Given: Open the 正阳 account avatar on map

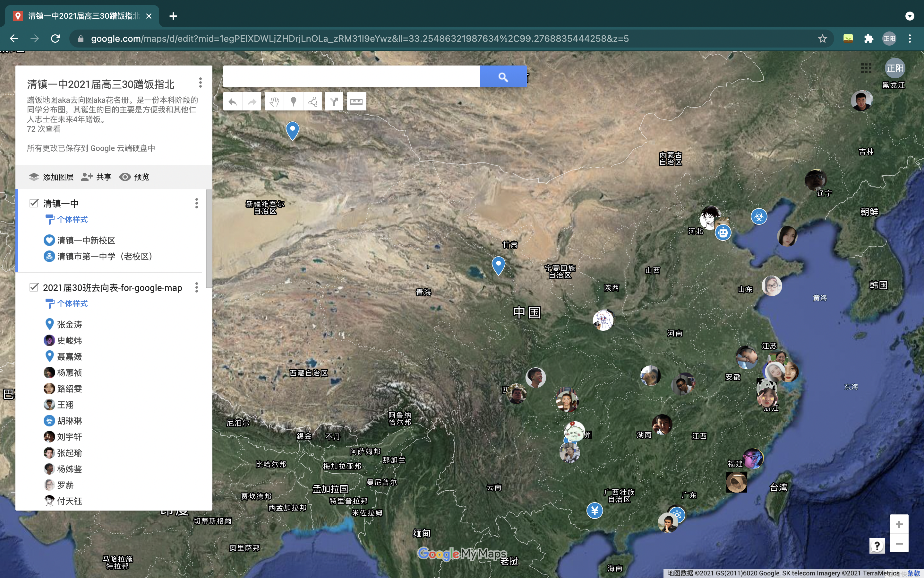Looking at the screenshot, I should pyautogui.click(x=894, y=68).
